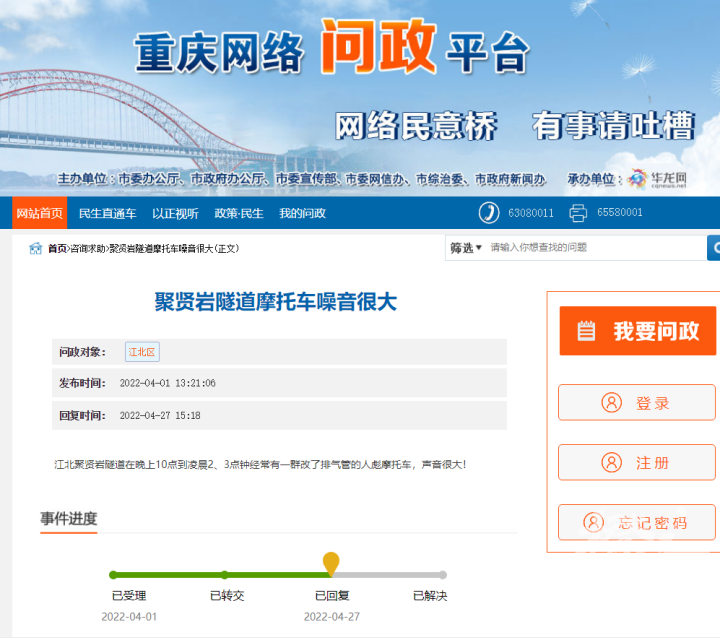Click the gray 已解决 progress dot
720x640 pixels.
tap(442, 575)
